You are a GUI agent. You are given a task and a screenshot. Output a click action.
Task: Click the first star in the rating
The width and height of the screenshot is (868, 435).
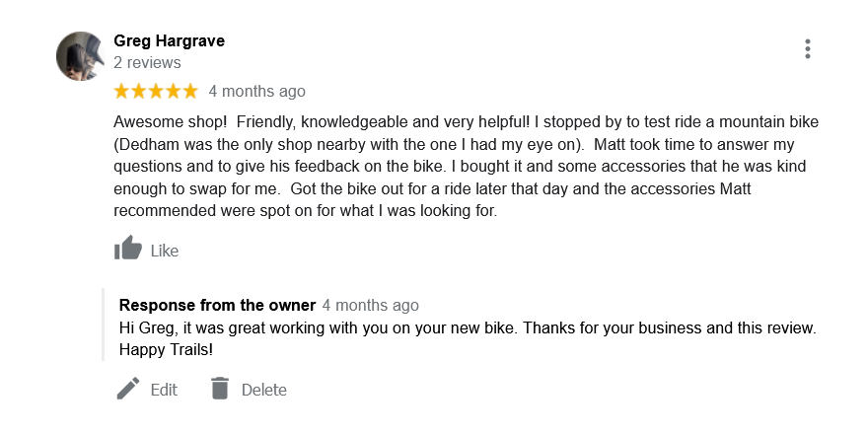[122, 91]
